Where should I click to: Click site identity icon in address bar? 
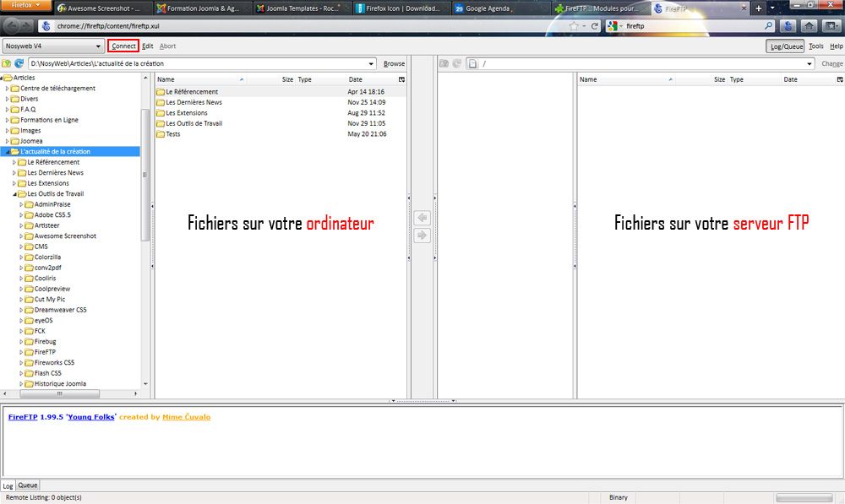(46, 26)
